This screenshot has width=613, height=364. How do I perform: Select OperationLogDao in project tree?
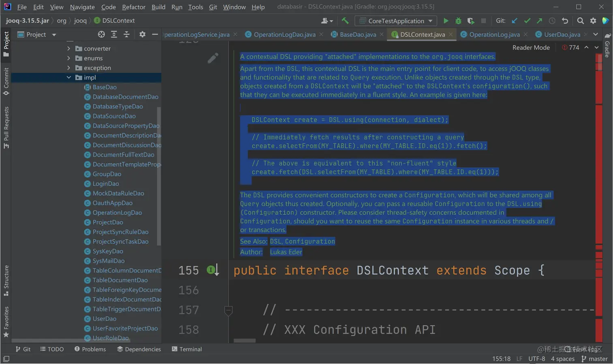pyautogui.click(x=117, y=213)
